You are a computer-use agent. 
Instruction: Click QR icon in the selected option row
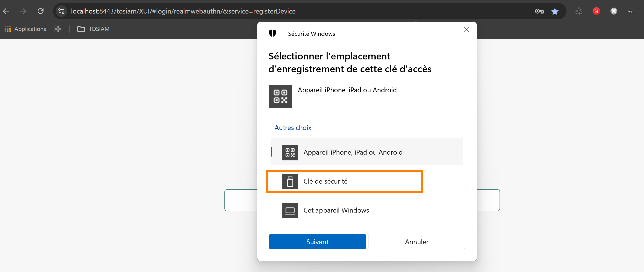pyautogui.click(x=290, y=152)
